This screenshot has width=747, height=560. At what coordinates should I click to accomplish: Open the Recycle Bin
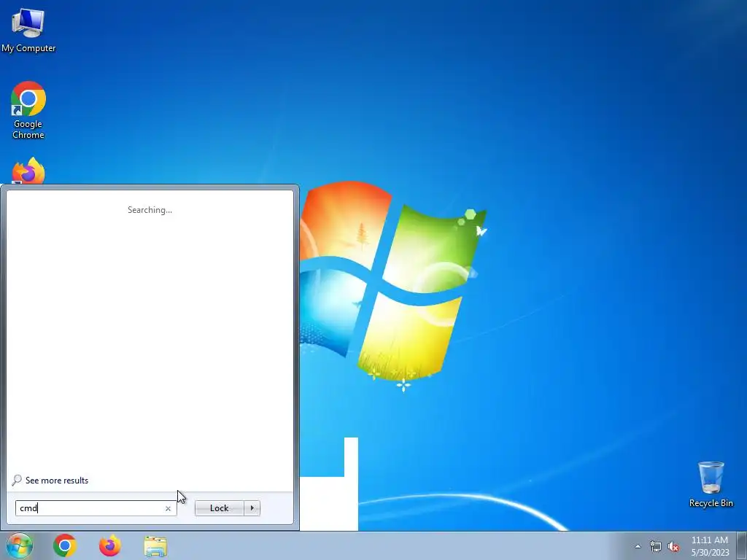tap(711, 484)
